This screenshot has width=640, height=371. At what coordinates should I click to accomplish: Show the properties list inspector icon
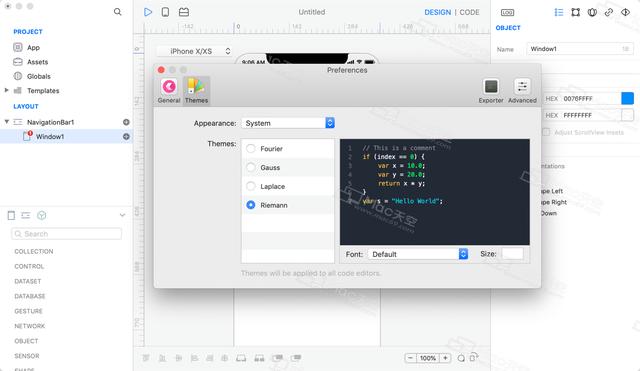click(x=559, y=12)
